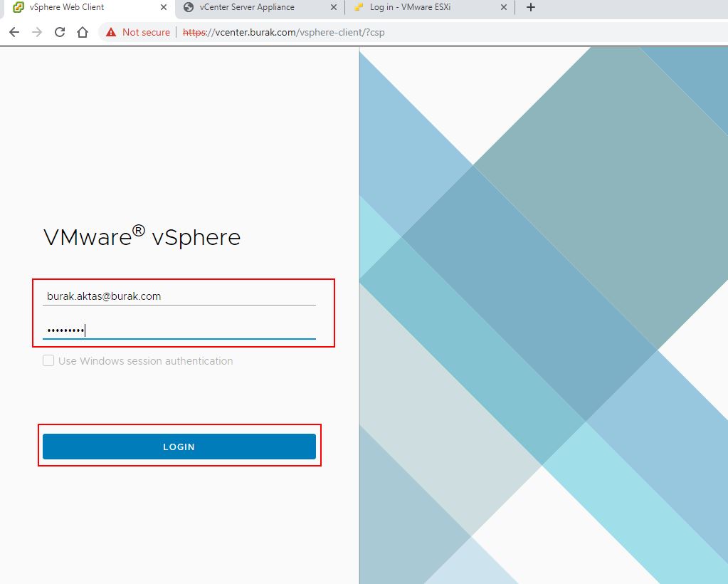Select the vSphere Web Client tab title
Image resolution: width=728 pixels, height=584 pixels.
(x=67, y=7)
